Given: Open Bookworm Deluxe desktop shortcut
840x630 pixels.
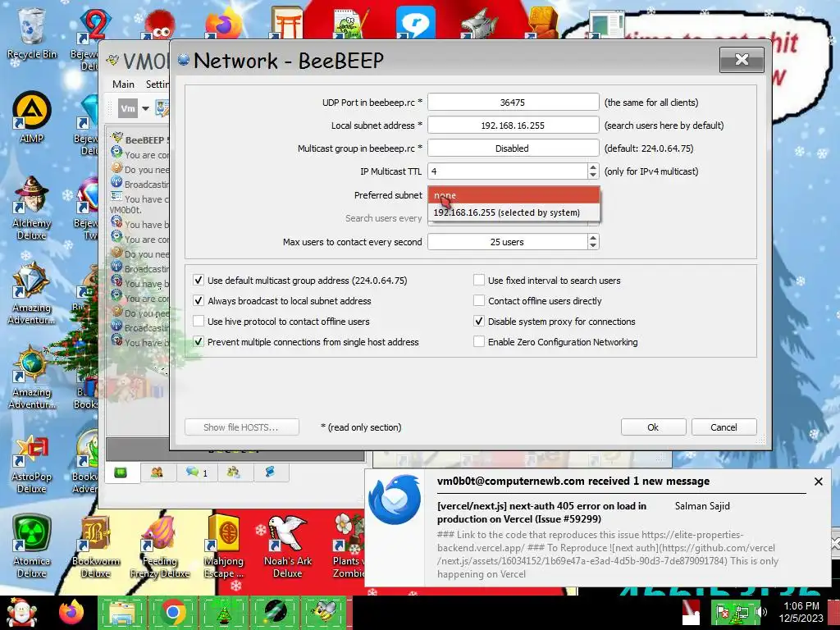Looking at the screenshot, I should click(x=96, y=546).
